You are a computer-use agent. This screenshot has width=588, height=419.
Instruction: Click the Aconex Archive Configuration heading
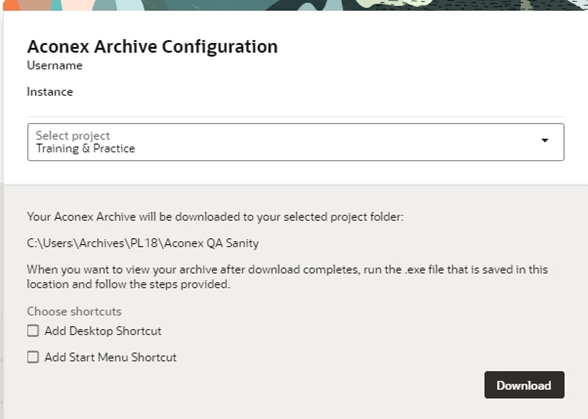[152, 47]
